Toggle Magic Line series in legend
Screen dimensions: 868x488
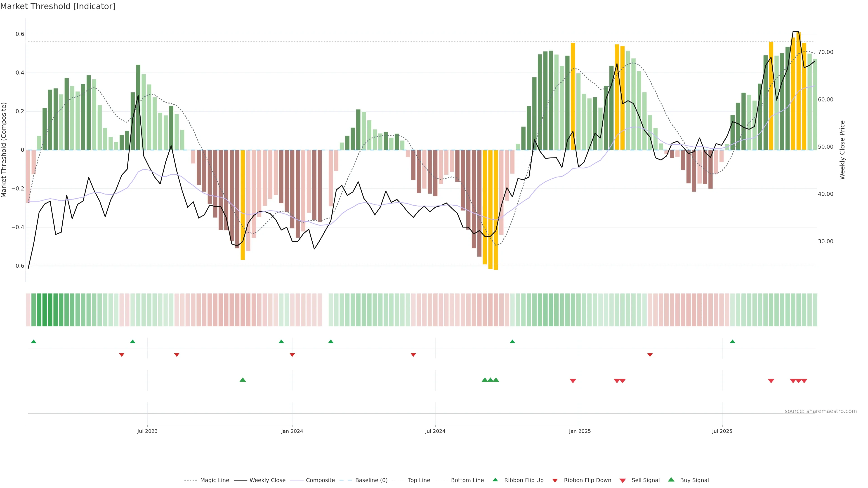214,480
